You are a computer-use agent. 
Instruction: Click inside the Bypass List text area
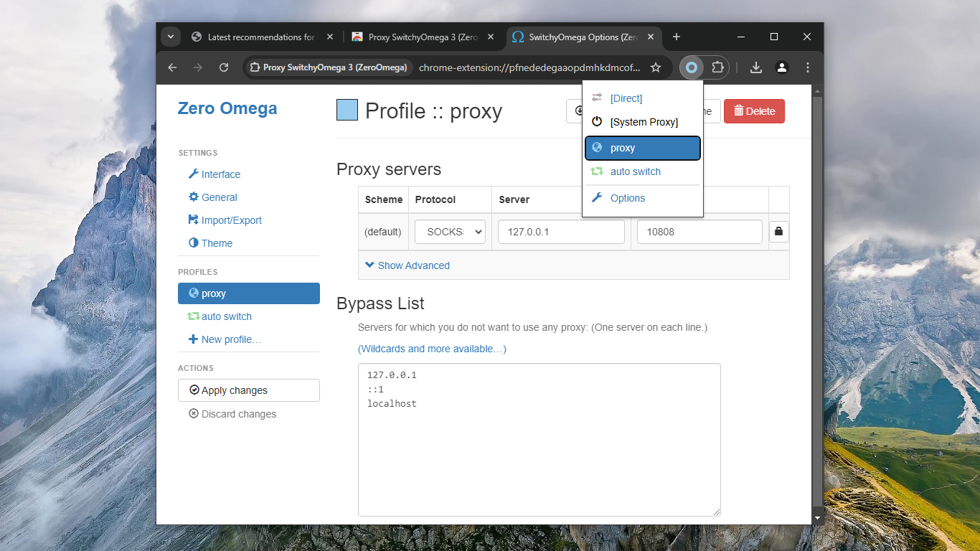click(x=540, y=440)
